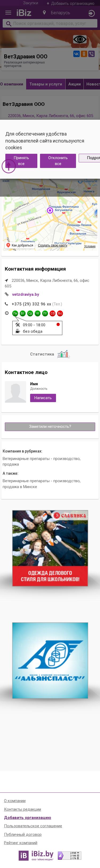100x868 pixels.
Task: Open the Odnoklassniki social icon
Action: coord(84,54)
